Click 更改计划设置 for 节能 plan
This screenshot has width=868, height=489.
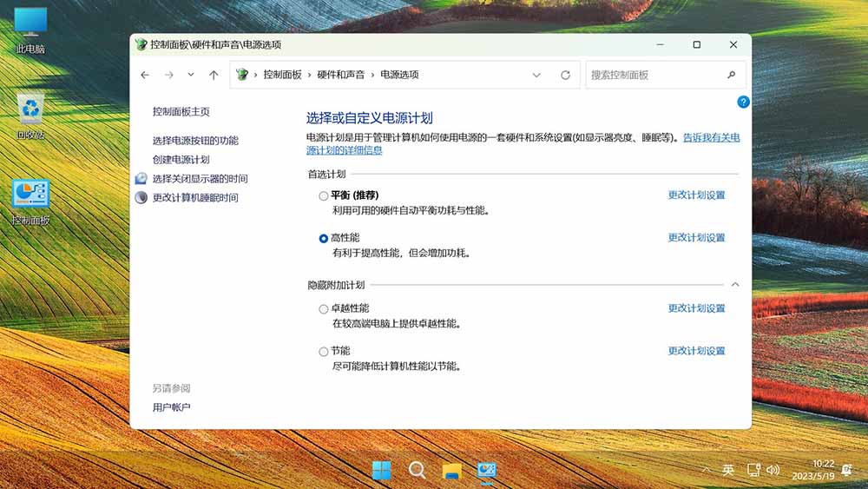[696, 351]
